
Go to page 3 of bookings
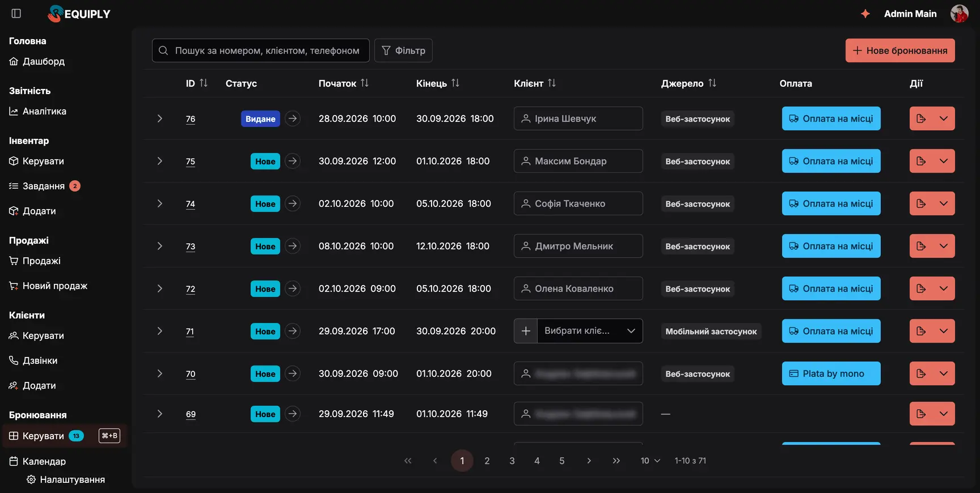(x=512, y=461)
